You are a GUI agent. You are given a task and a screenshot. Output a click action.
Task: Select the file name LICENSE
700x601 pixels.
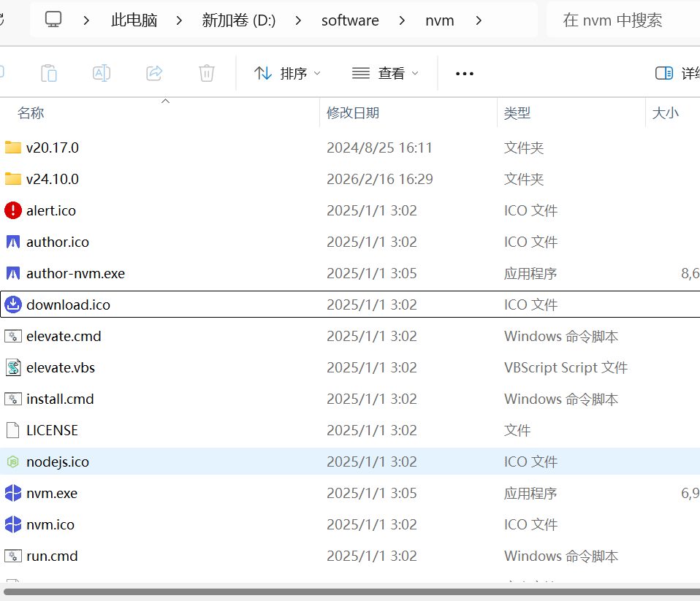point(52,430)
